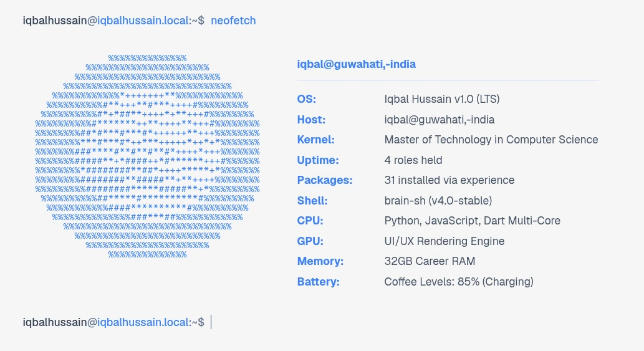Click the iqbal@guwahati,-india heading
The height and width of the screenshot is (351, 644).
[356, 64]
